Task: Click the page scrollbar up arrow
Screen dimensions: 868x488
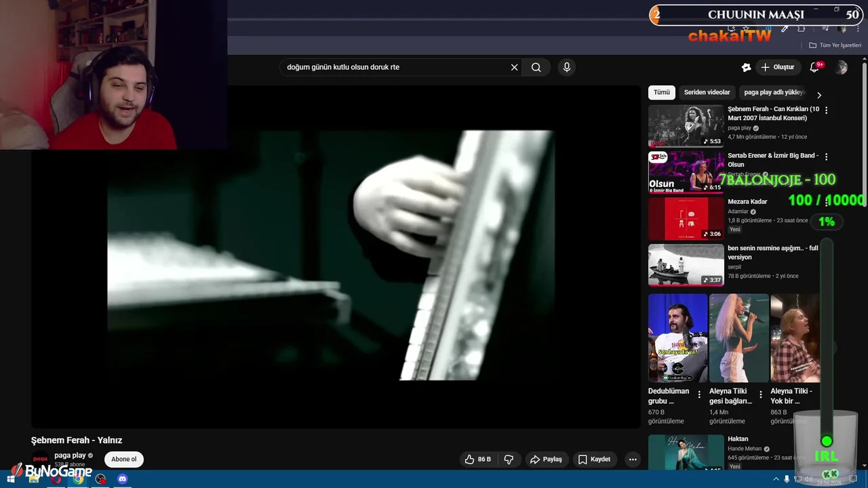Action: coord(865,59)
